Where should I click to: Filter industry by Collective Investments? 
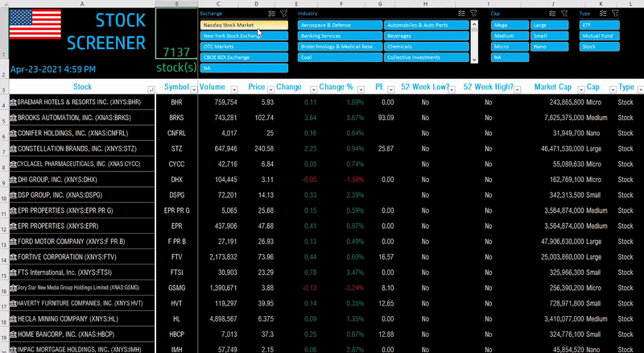click(427, 57)
